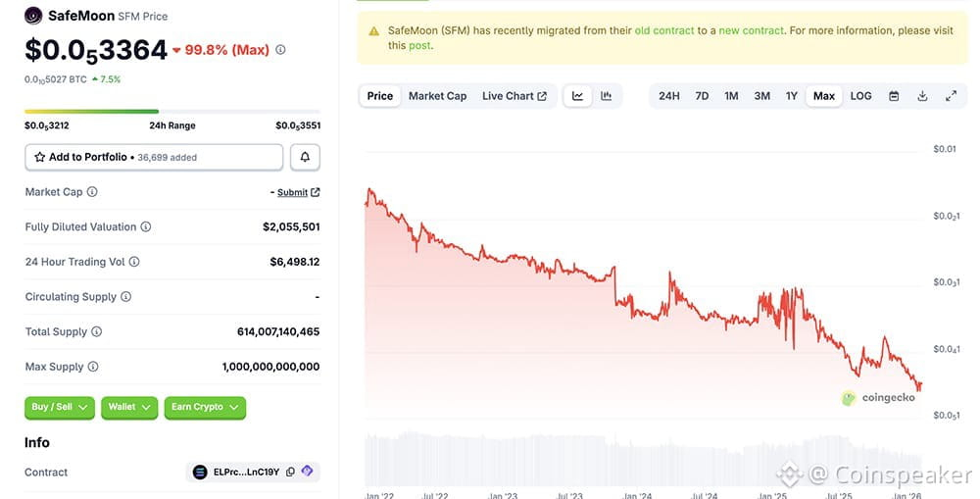Open the calendar date range picker
The width and height of the screenshot is (980, 499).
click(x=894, y=96)
